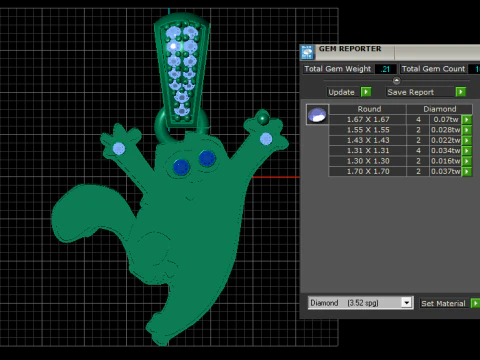
Task: Click the green arrow on 1.67 X 1.67 row
Action: point(467,119)
